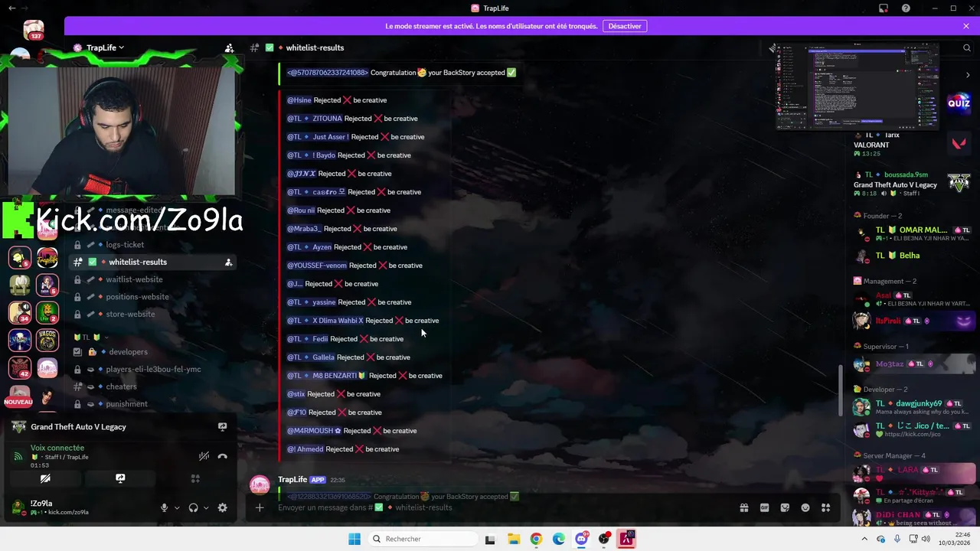The height and width of the screenshot is (551, 980).
Task: Click the chat scrollbar thumb
Action: 842,390
